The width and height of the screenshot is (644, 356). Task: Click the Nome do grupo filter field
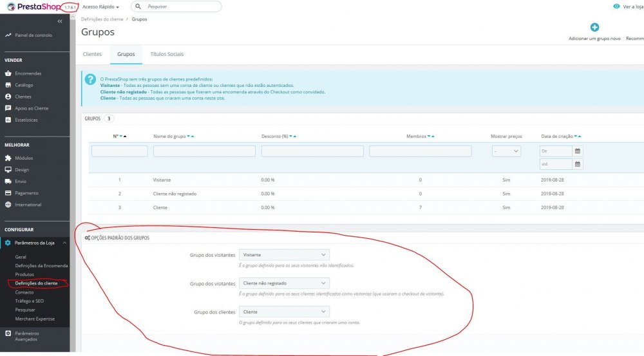point(204,151)
